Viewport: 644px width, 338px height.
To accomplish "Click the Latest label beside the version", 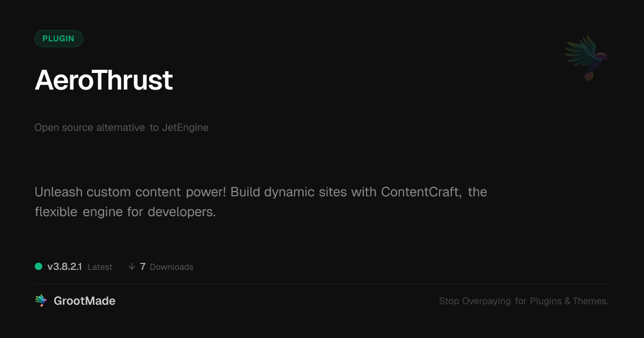I will pyautogui.click(x=100, y=267).
